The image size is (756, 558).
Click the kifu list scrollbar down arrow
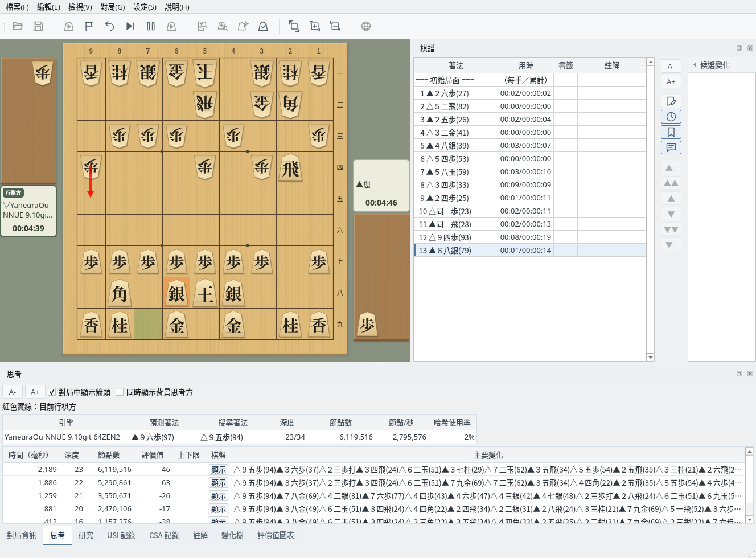[650, 357]
